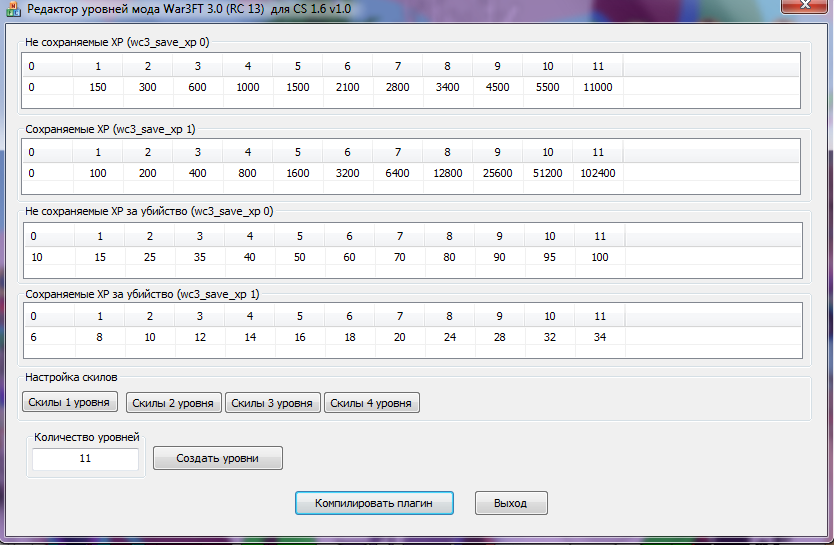The height and width of the screenshot is (545, 834).
Task: Select kill XP cell with value 70
Action: click(399, 257)
